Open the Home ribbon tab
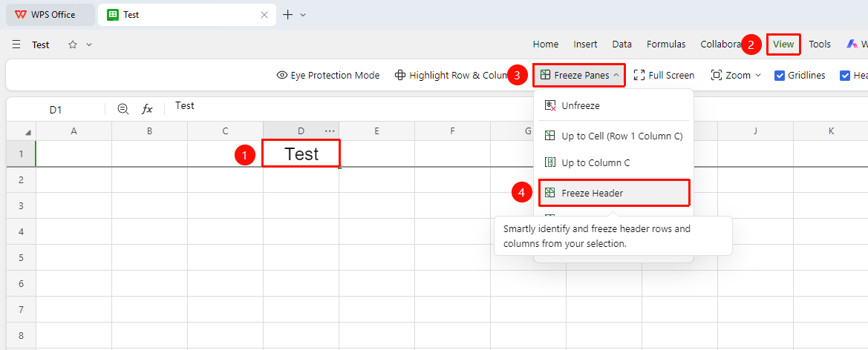This screenshot has width=868, height=350. [545, 44]
